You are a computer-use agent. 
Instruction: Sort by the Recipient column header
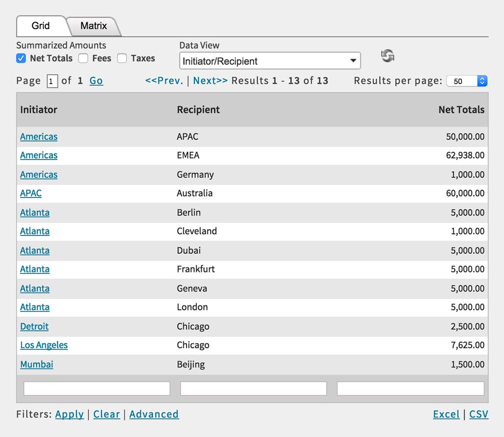(x=198, y=109)
